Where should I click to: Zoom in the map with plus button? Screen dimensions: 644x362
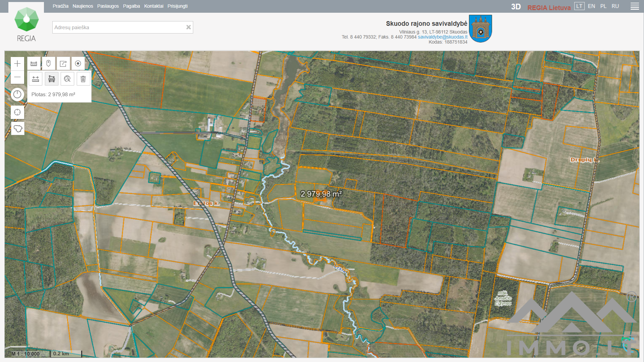click(17, 64)
